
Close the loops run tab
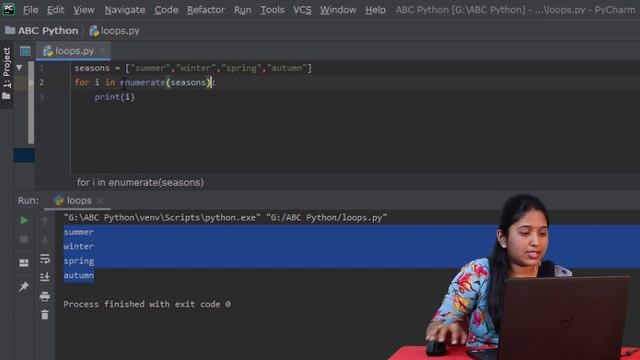100,200
